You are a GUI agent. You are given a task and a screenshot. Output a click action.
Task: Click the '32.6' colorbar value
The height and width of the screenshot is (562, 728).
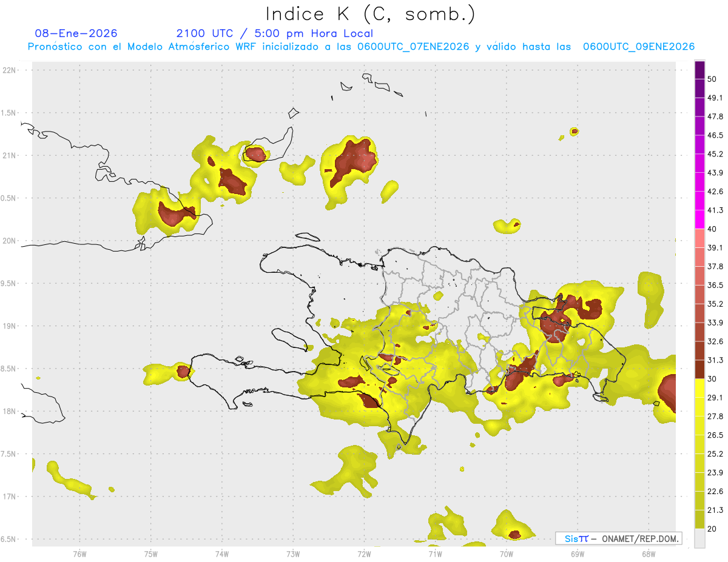(x=715, y=342)
